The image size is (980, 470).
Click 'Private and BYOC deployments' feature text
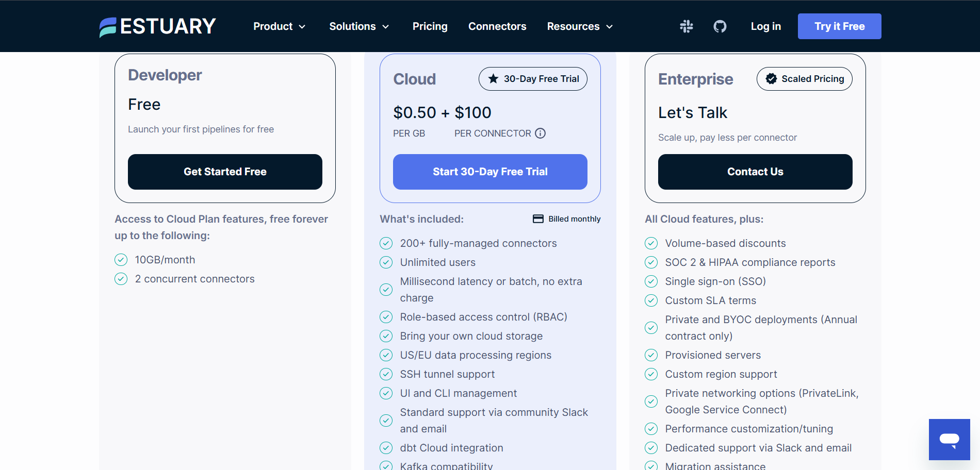(761, 328)
